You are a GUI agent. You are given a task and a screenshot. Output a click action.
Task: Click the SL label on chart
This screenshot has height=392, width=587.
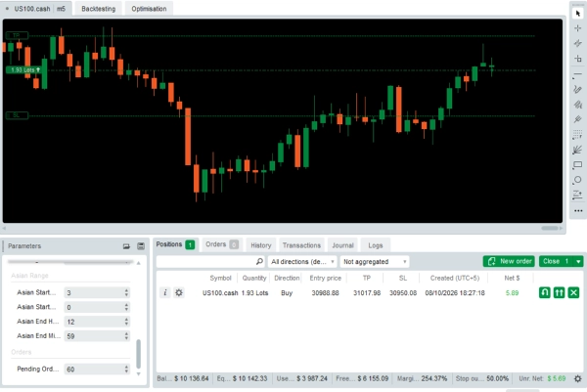point(17,115)
